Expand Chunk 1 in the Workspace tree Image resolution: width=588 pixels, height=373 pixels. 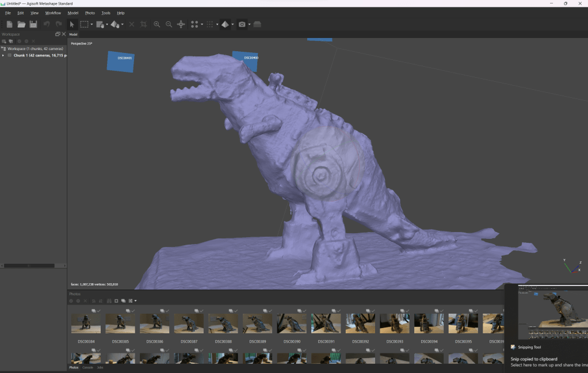(3, 55)
